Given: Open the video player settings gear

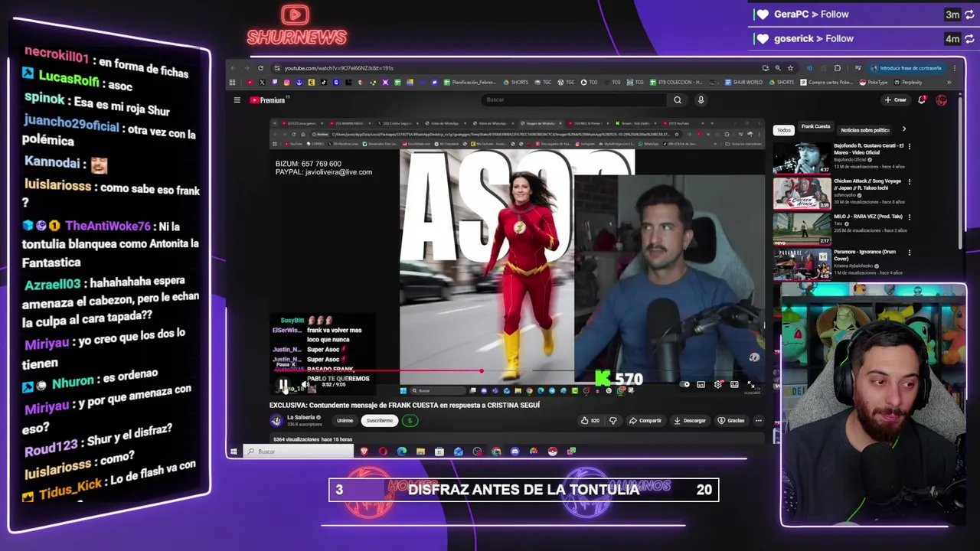Looking at the screenshot, I should [717, 384].
